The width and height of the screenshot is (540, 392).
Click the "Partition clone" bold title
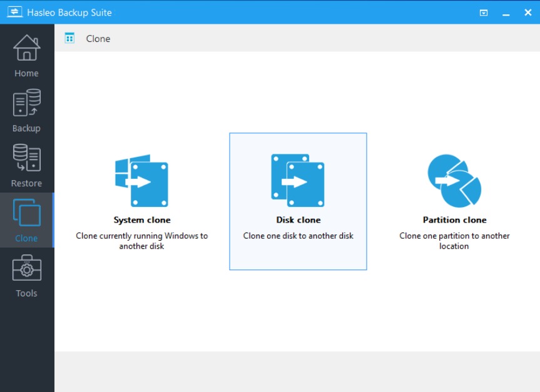pyautogui.click(x=454, y=220)
